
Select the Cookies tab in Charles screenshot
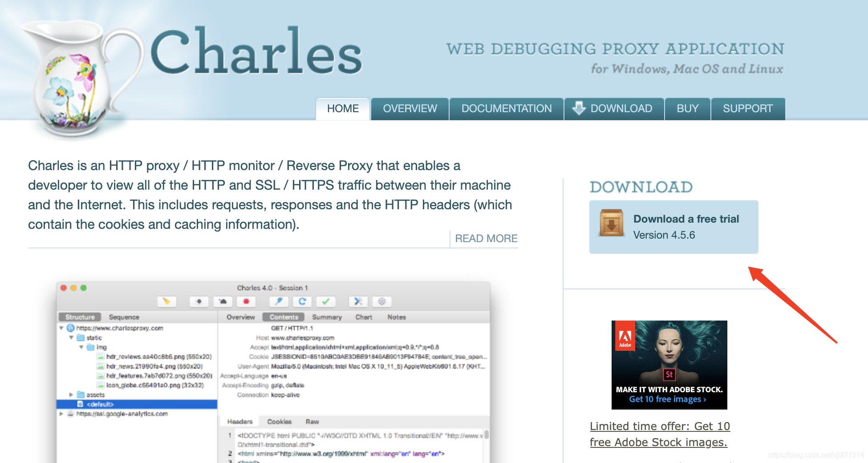[x=280, y=422]
